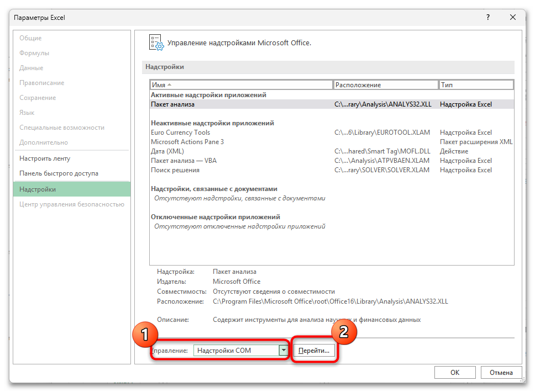
Task: Click the Тип column header
Action: coord(475,85)
